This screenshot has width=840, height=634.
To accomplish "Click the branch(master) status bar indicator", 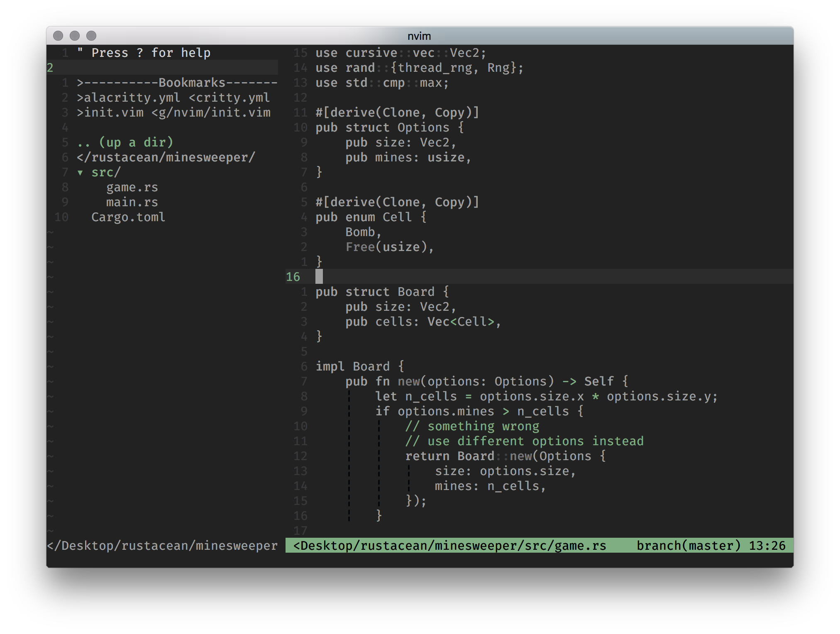I will click(689, 546).
